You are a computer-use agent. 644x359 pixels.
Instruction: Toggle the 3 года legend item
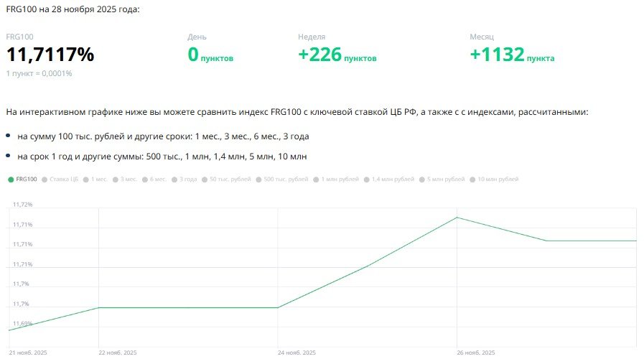pyautogui.click(x=184, y=179)
